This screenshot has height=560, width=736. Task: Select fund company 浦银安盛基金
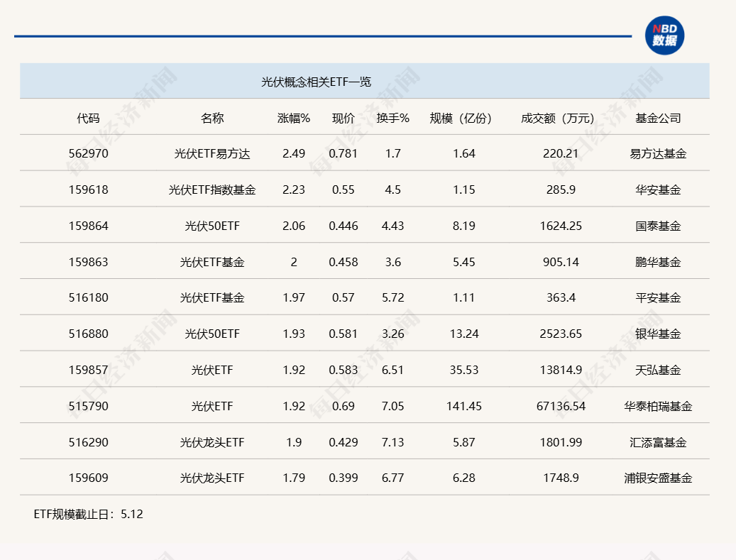[x=658, y=478]
